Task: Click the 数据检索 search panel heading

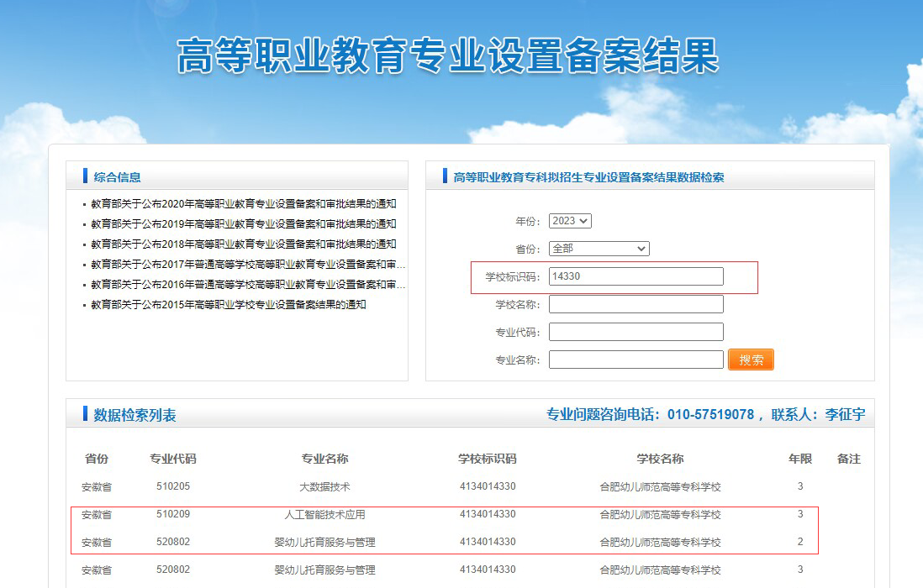Action: 588,177
